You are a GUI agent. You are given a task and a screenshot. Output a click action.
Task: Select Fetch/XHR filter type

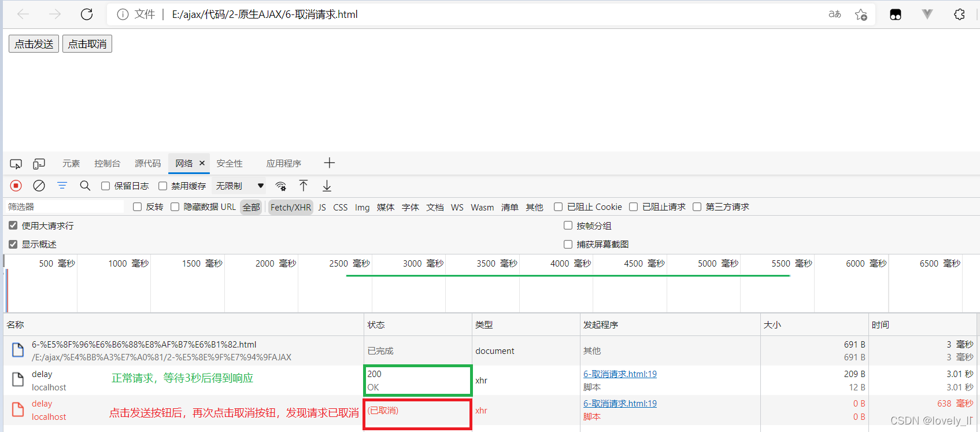point(291,207)
